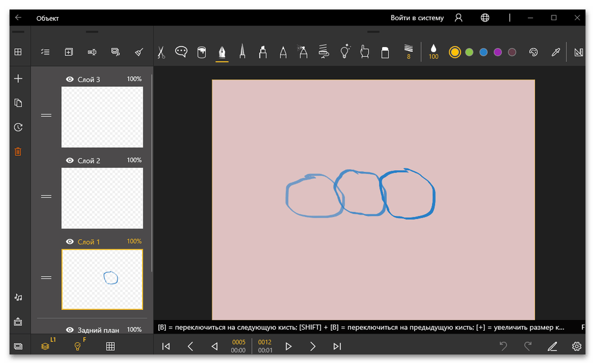Select the speech bubble tool

[x=181, y=52]
